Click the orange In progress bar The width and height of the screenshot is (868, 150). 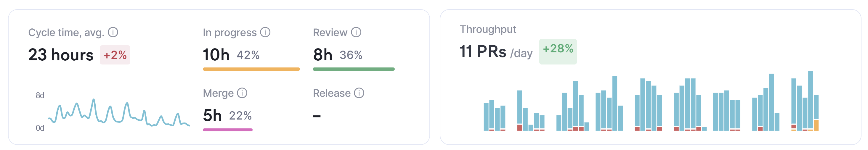(x=251, y=69)
